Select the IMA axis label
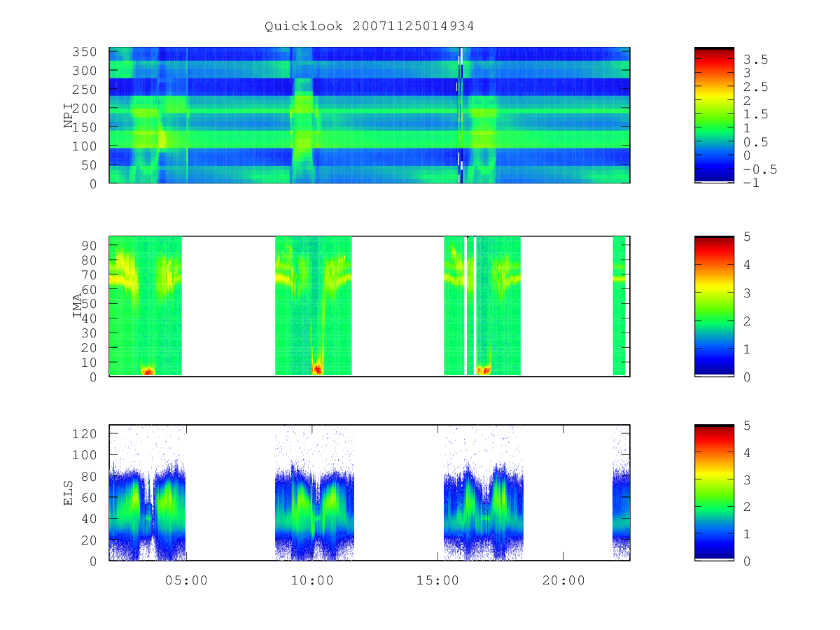The height and width of the screenshot is (630, 840). tap(77, 306)
